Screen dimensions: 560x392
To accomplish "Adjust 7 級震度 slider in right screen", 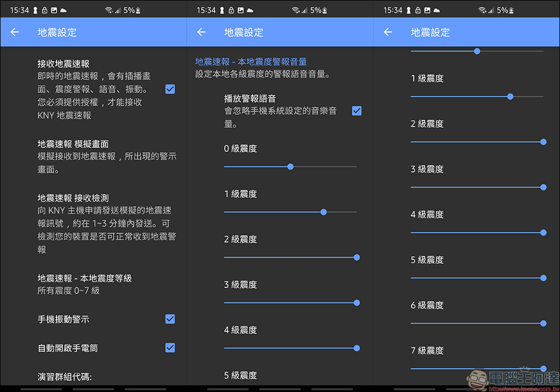I will (x=479, y=368).
